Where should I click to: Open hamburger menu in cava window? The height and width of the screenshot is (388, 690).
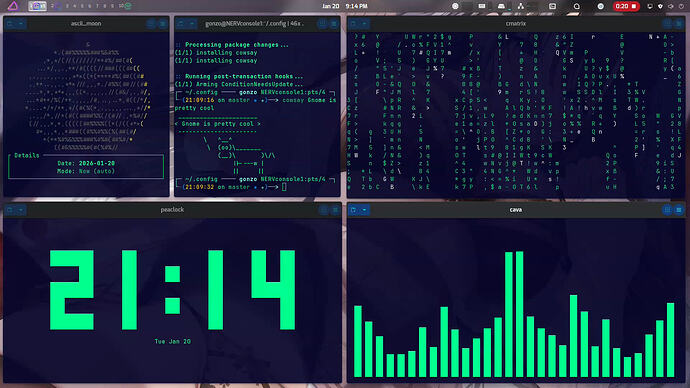[679, 210]
